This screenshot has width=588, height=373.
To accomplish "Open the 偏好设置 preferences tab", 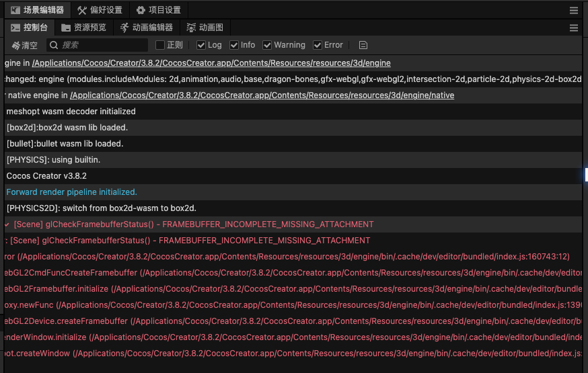I will click(100, 10).
